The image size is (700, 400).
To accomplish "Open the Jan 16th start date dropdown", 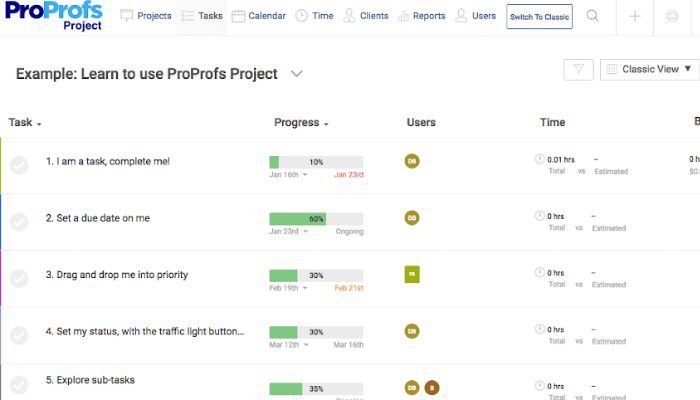I will pyautogui.click(x=288, y=175).
